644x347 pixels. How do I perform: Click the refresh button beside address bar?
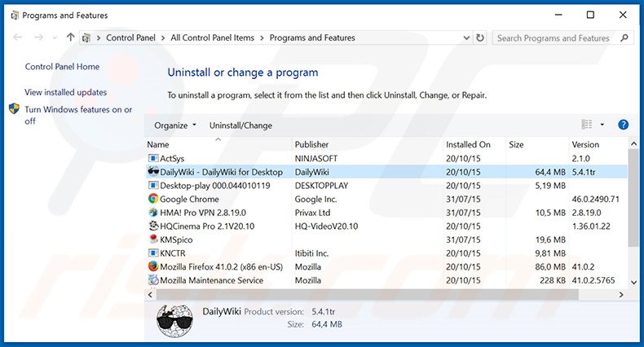(x=480, y=37)
